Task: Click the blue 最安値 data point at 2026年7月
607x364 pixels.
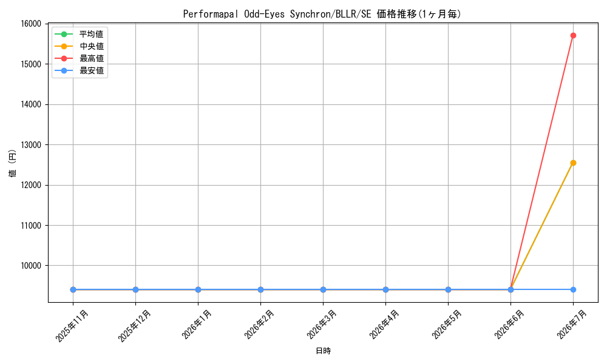Action: point(573,290)
